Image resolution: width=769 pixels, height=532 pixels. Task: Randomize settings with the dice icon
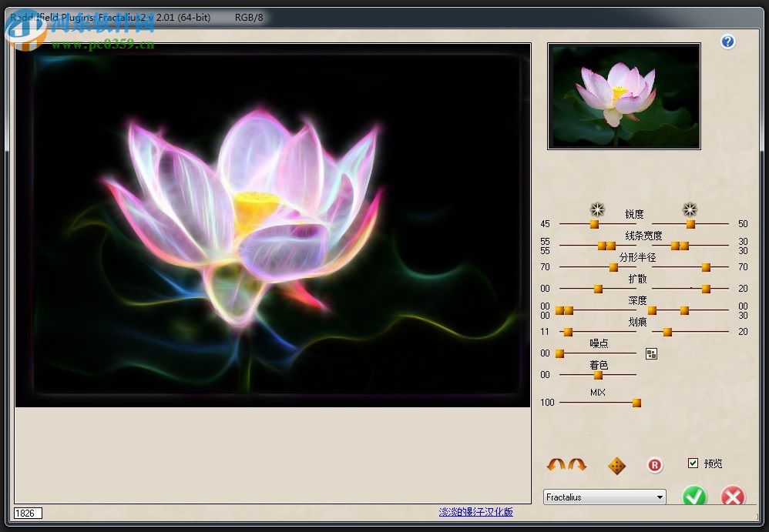click(616, 465)
